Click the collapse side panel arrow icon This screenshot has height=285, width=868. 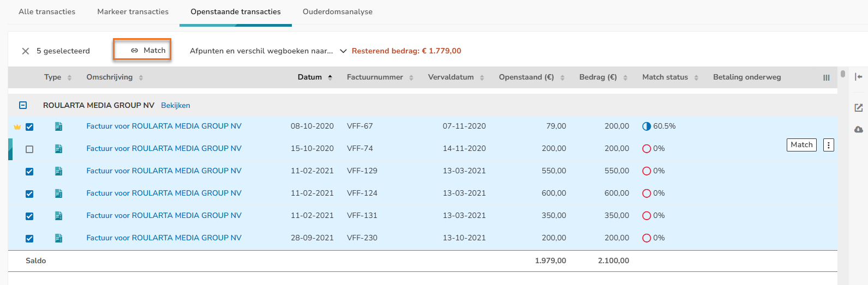(x=858, y=77)
